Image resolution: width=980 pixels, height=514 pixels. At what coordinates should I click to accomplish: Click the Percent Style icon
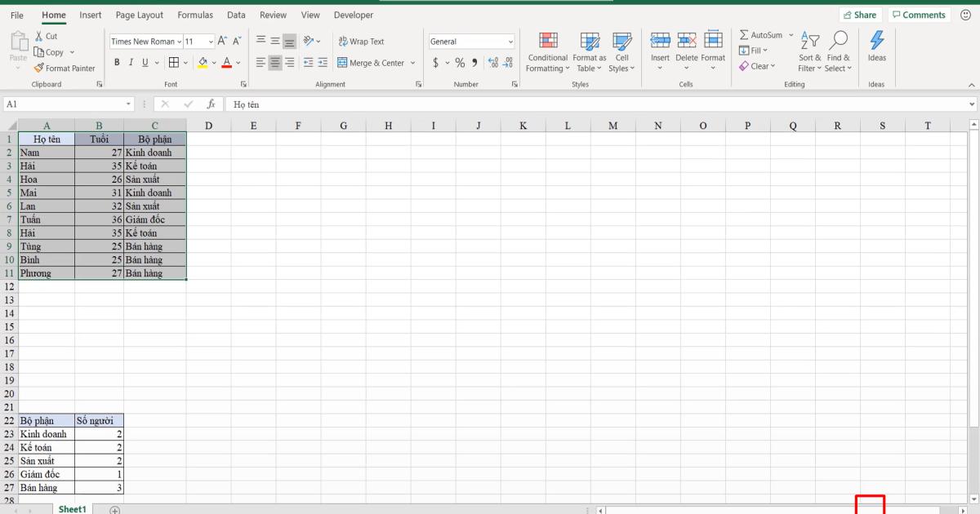coord(459,60)
